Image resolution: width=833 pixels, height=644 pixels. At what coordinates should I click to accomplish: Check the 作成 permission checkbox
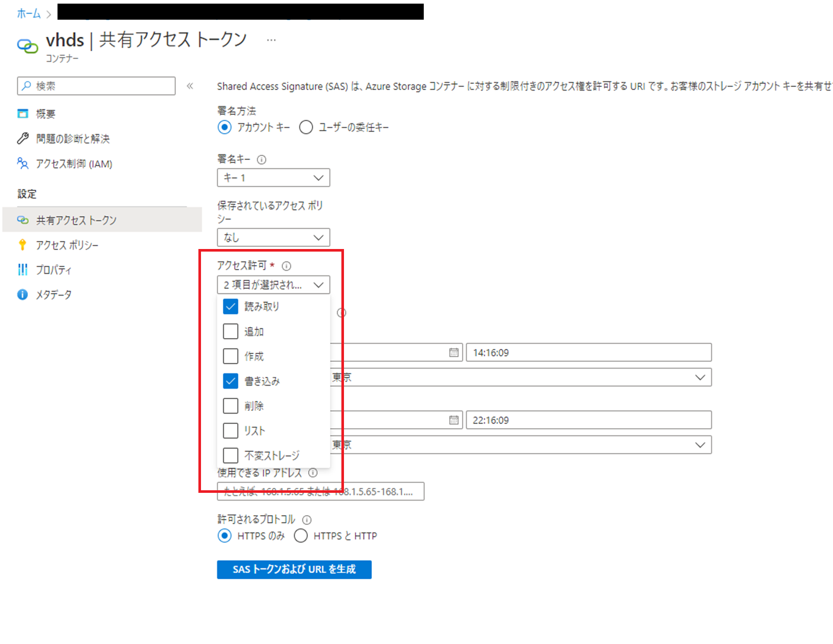tap(231, 356)
